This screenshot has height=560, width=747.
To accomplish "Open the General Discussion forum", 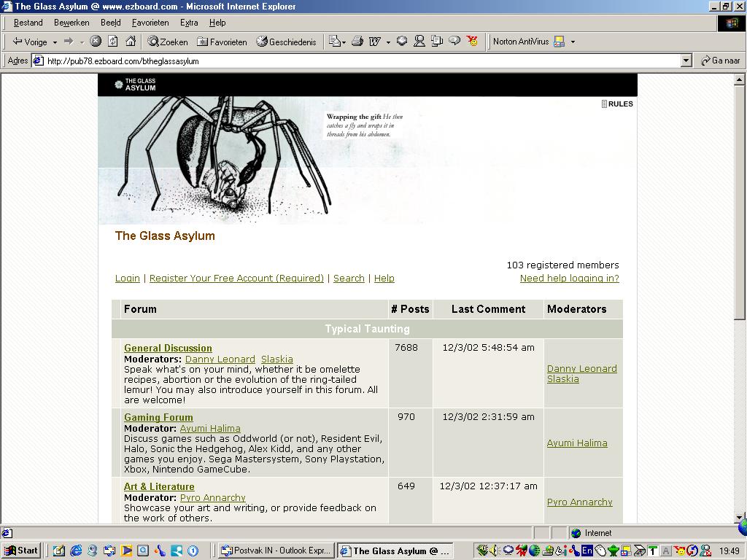I will coord(168,348).
